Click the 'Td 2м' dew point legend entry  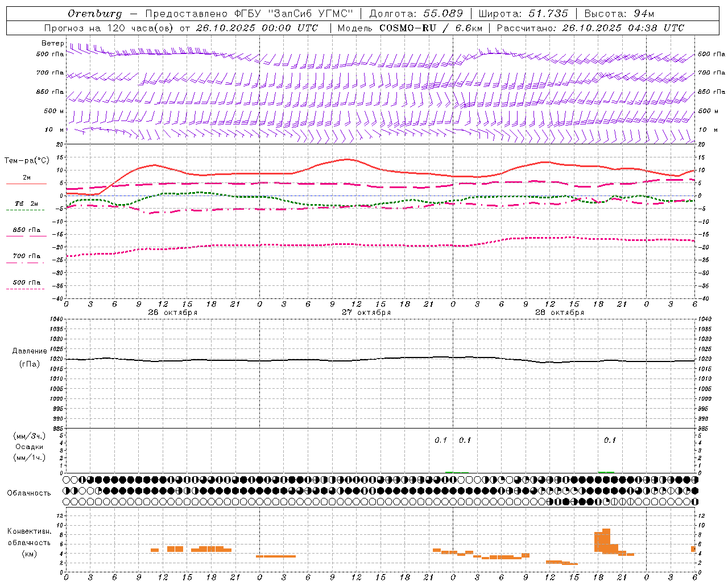26,203
